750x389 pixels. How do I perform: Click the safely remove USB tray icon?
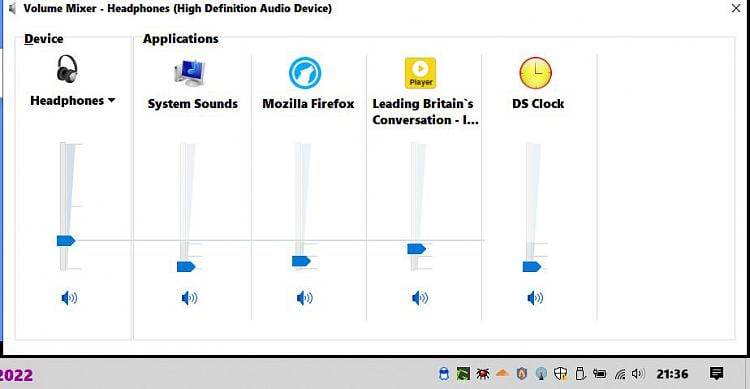580,374
